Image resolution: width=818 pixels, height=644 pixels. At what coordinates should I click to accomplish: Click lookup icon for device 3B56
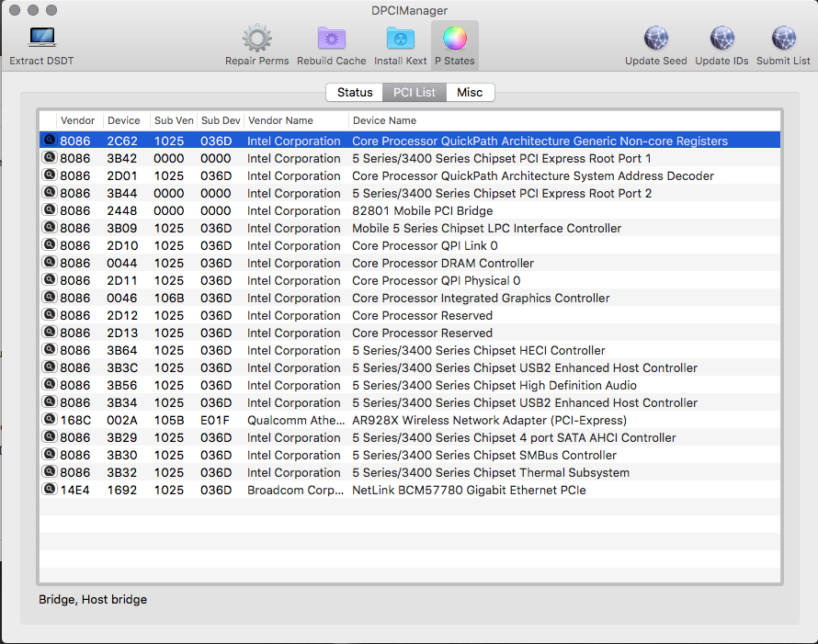[x=49, y=384]
